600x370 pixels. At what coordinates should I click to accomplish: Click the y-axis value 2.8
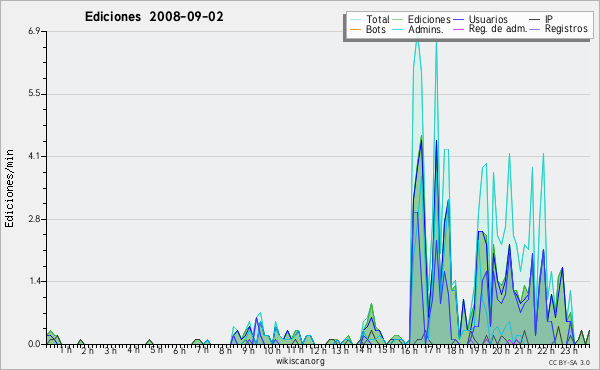pos(34,219)
